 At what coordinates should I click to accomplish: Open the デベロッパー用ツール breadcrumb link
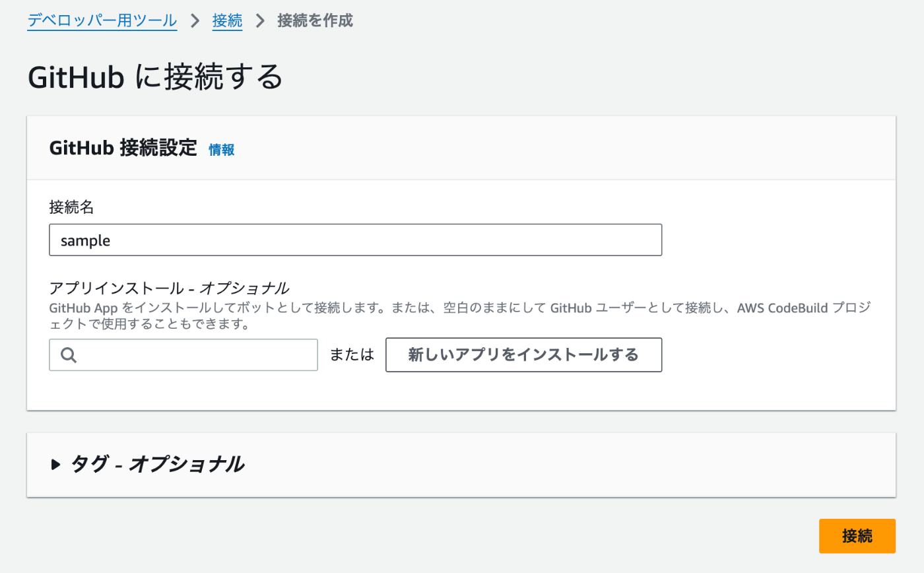tap(102, 20)
